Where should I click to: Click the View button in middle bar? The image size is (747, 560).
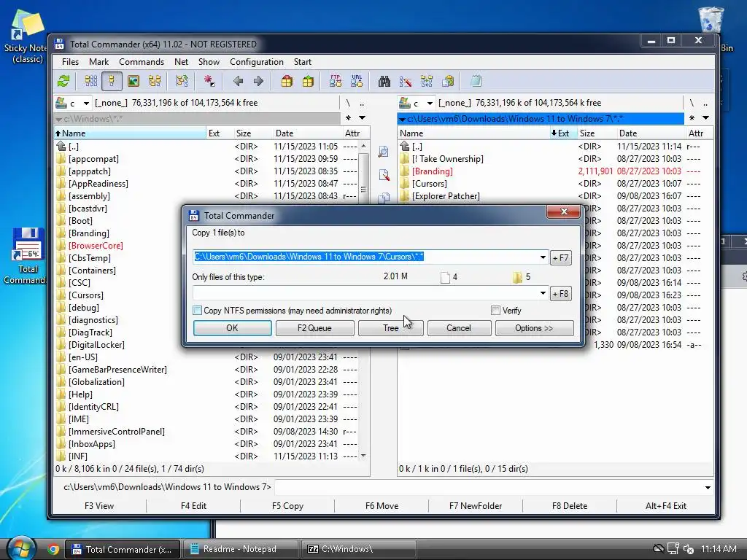(x=384, y=152)
